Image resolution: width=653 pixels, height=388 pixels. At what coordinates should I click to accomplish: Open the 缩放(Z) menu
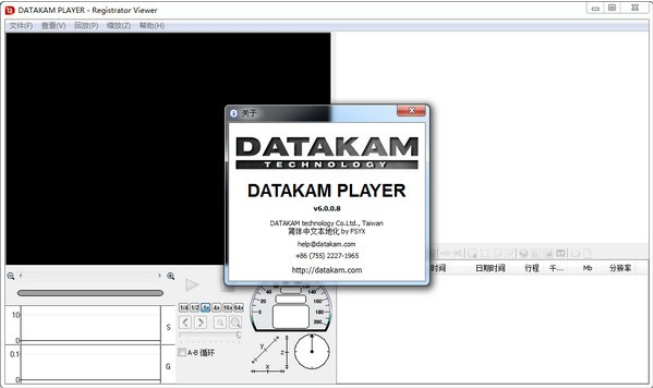click(x=119, y=26)
